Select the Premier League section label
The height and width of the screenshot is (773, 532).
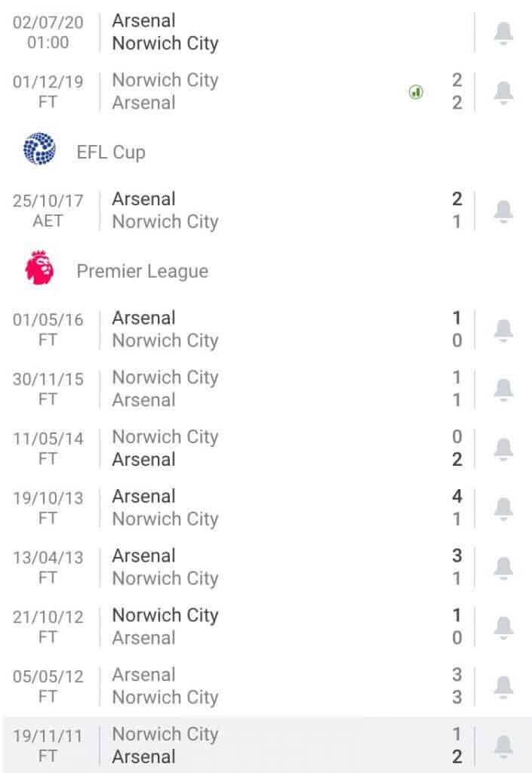pos(143,270)
